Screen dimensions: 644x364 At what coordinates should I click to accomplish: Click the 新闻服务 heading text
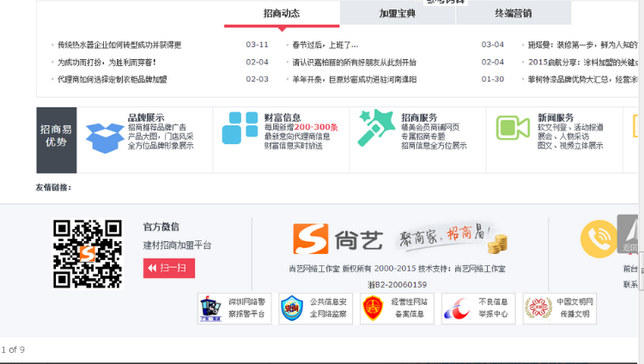pos(556,118)
